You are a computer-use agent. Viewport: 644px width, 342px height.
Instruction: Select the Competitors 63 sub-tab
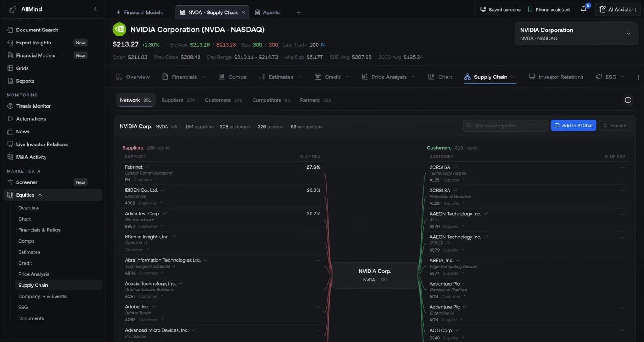point(271,100)
